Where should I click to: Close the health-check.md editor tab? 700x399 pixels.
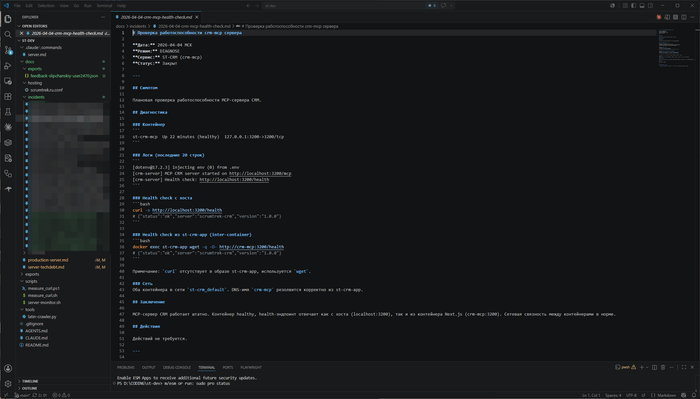(x=196, y=17)
